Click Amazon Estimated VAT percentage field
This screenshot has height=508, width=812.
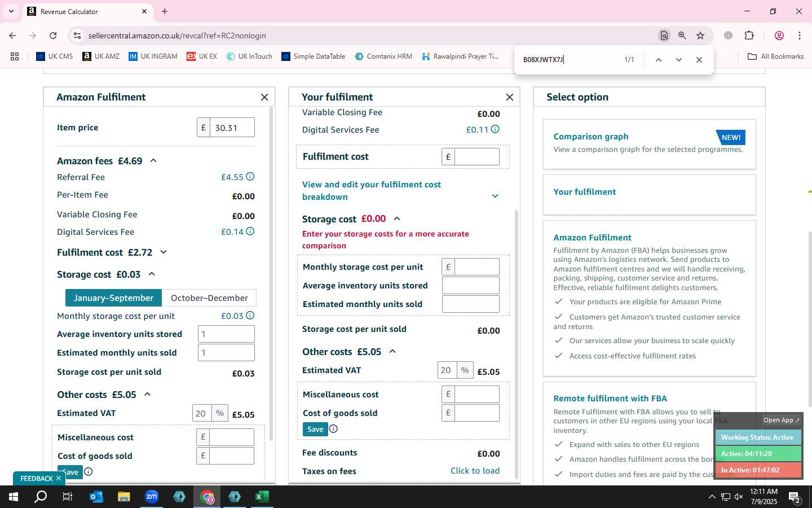(x=201, y=413)
